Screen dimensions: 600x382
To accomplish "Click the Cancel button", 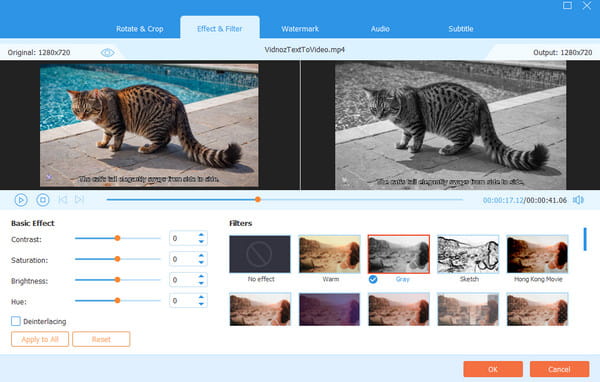I will click(x=559, y=369).
